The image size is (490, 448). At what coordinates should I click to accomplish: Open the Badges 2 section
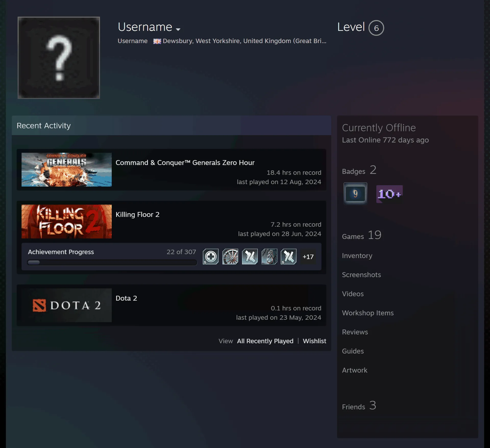359,170
